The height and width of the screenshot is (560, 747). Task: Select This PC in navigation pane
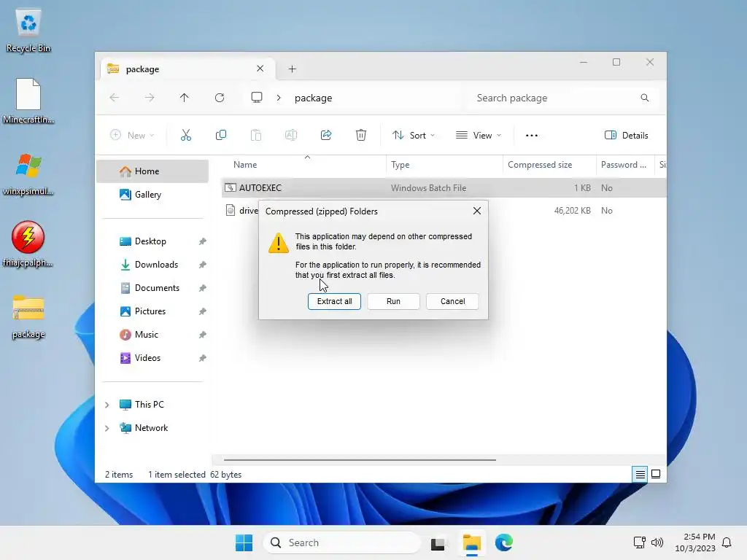point(149,404)
